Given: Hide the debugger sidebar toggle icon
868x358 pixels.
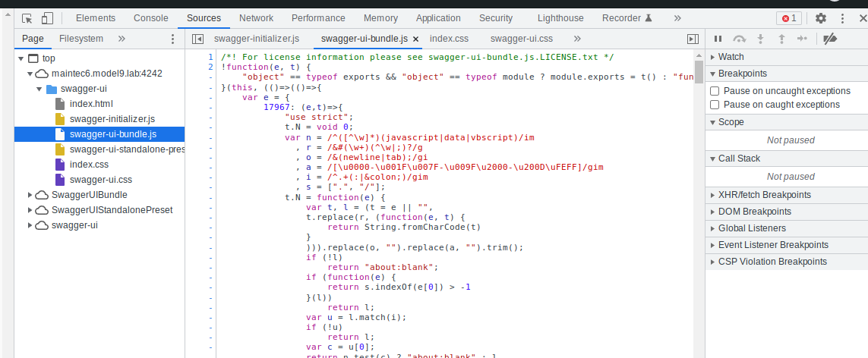Looking at the screenshot, I should [x=693, y=39].
